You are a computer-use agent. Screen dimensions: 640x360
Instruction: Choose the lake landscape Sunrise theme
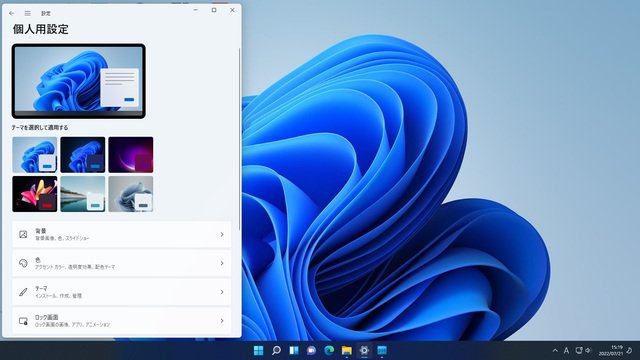pyautogui.click(x=82, y=194)
